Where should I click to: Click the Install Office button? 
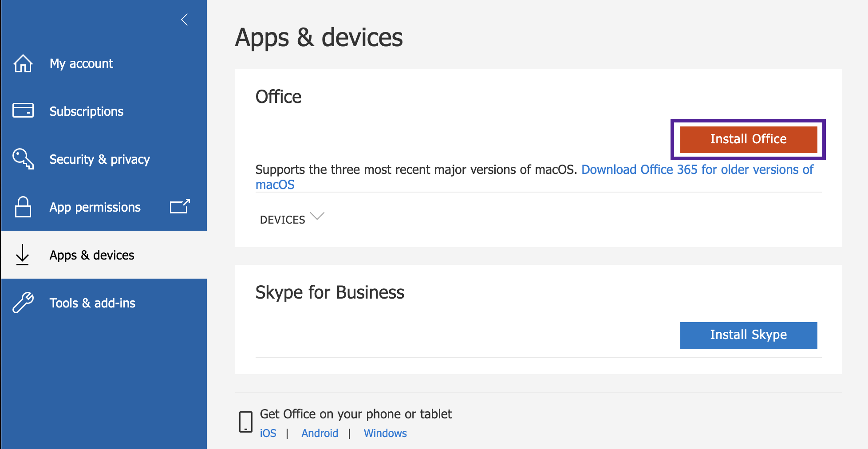[x=748, y=139]
